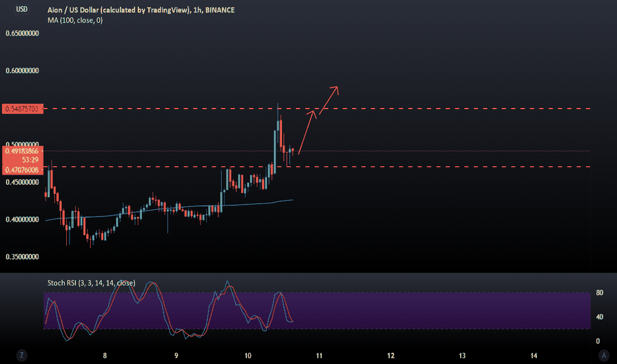Click date 8 on the time axis

(105, 356)
